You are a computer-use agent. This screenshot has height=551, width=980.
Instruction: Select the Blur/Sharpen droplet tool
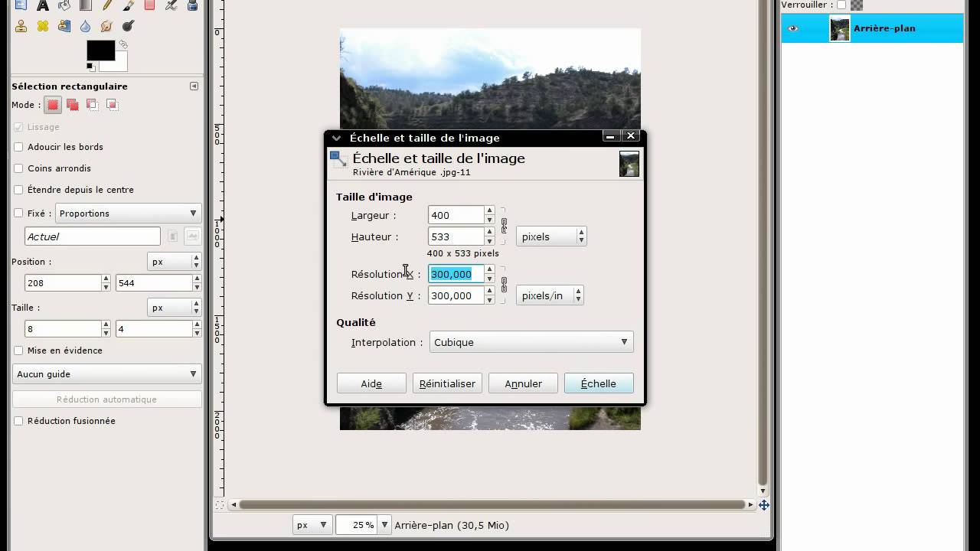(85, 26)
